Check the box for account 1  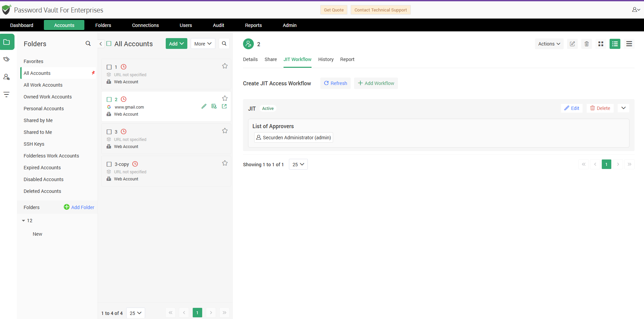pos(109,67)
